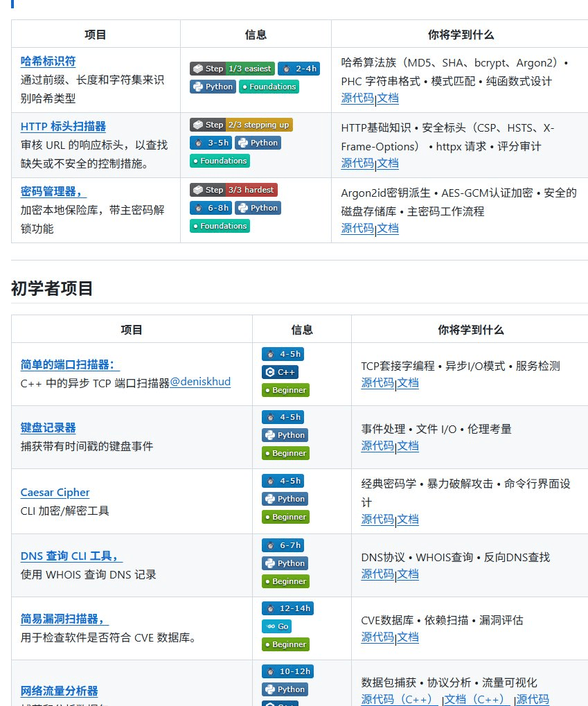Click the C++ language badge
588x706 pixels.
pyautogui.click(x=280, y=372)
